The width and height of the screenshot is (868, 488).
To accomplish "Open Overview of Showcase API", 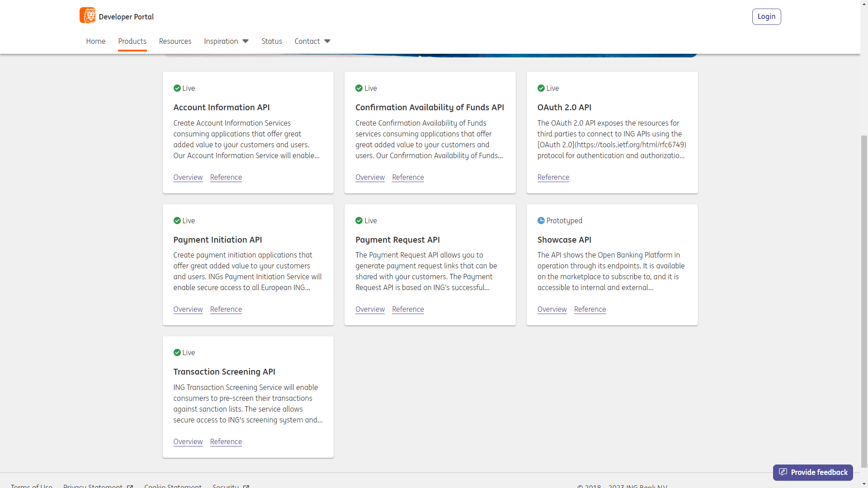I will click(x=552, y=309).
